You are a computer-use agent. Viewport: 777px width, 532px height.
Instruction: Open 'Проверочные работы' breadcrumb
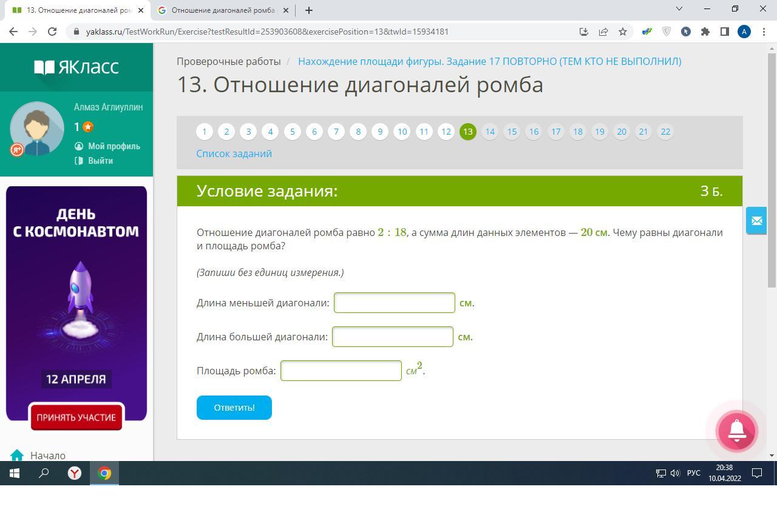[x=229, y=61]
